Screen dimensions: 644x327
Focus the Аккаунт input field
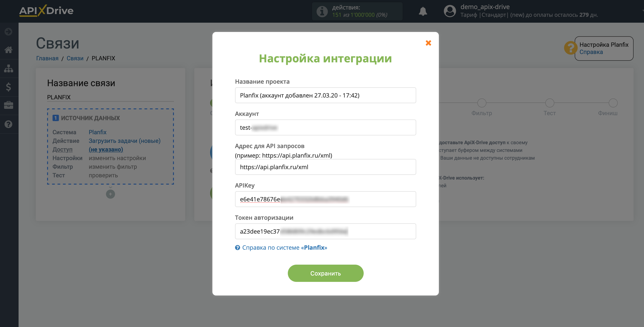tap(325, 127)
